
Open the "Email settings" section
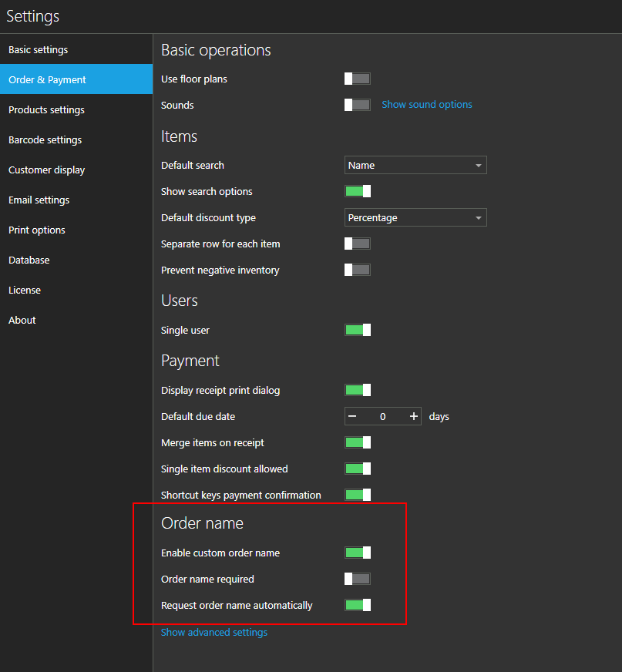point(39,200)
